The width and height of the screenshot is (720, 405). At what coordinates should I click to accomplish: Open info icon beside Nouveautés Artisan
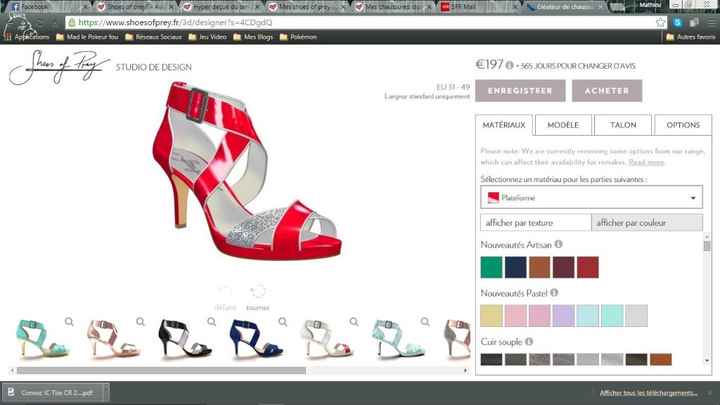click(558, 244)
